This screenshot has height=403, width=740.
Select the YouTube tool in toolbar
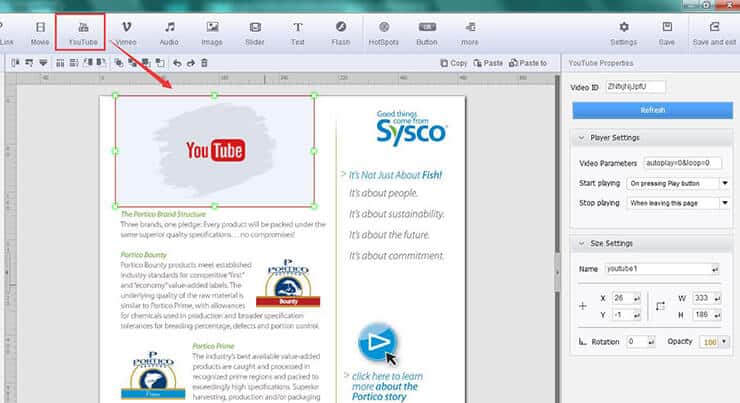point(83,33)
